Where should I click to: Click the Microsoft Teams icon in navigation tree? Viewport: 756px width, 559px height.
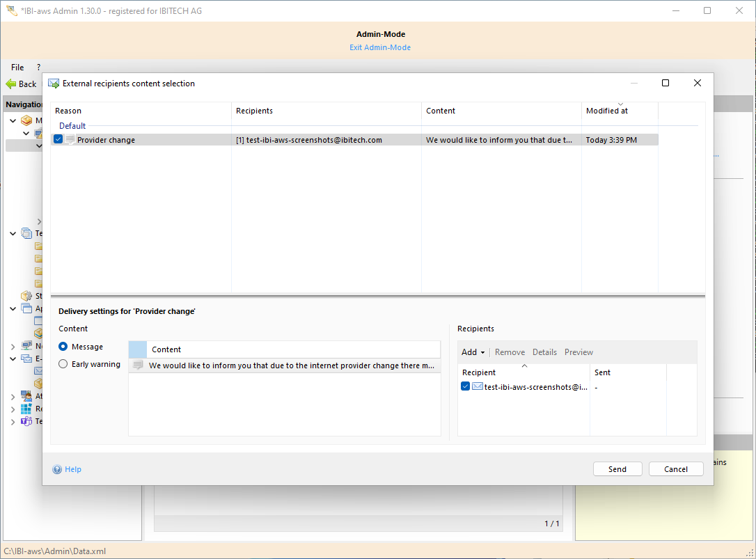coord(26,421)
